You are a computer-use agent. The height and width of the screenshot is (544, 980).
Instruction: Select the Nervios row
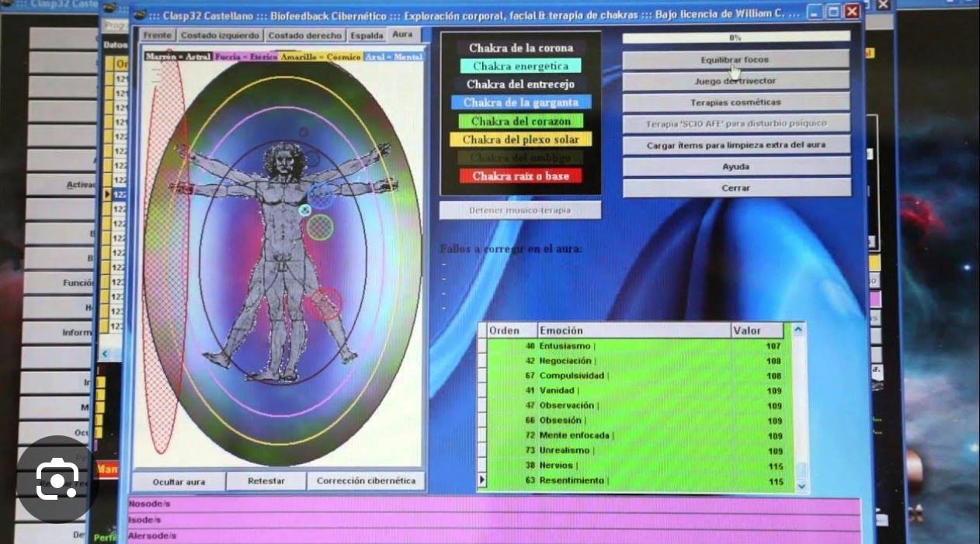click(636, 466)
